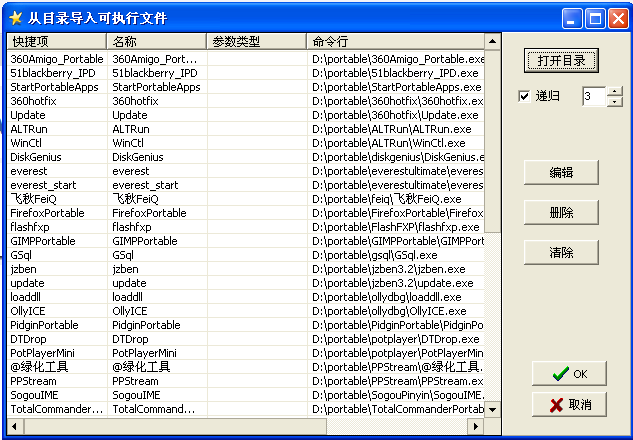Click the D:\portable\FlashFXP\flashfxp.exe command line
633x440 pixels.
coord(396,227)
